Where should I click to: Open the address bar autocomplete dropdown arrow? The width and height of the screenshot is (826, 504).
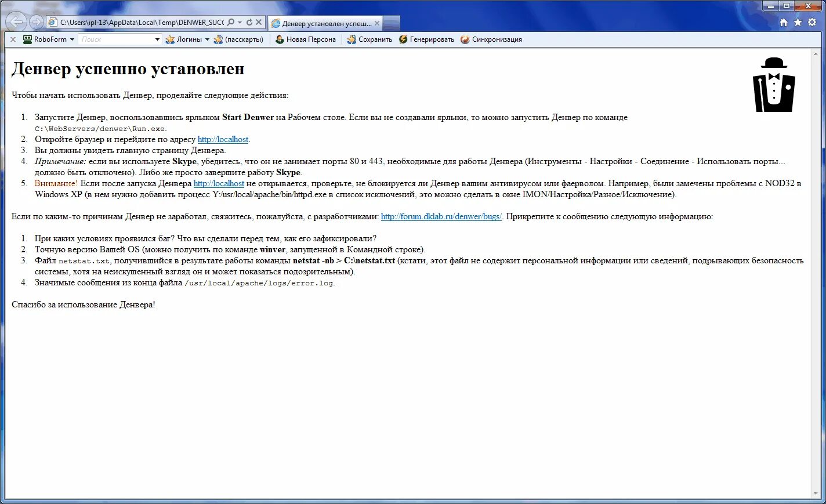point(240,23)
